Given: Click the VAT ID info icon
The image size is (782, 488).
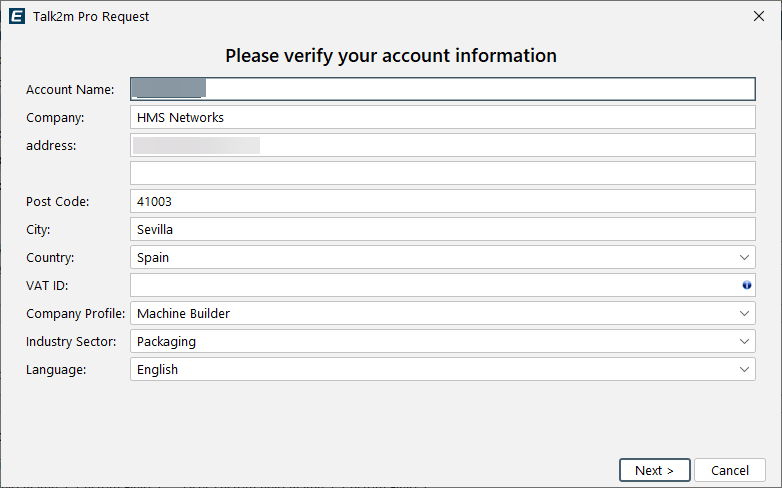Looking at the screenshot, I should coord(746,286).
